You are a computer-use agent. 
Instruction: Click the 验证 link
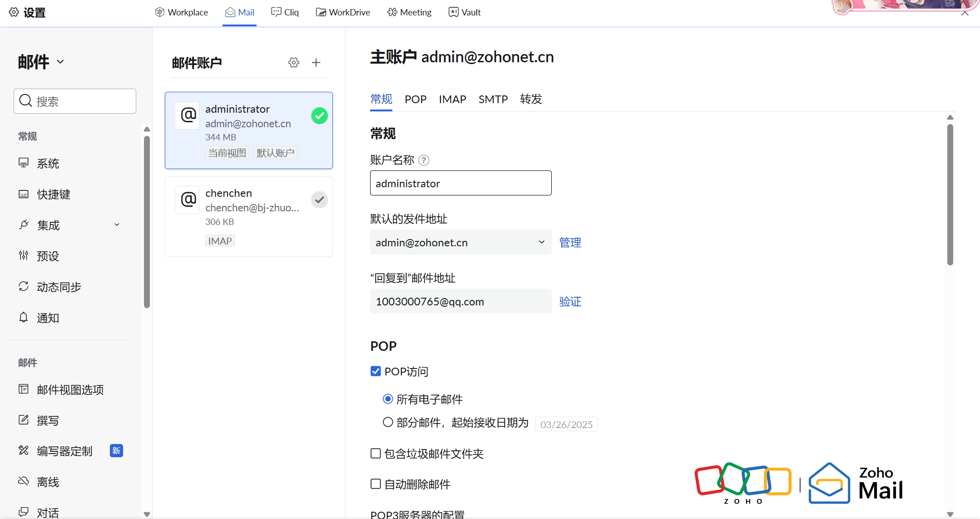570,301
